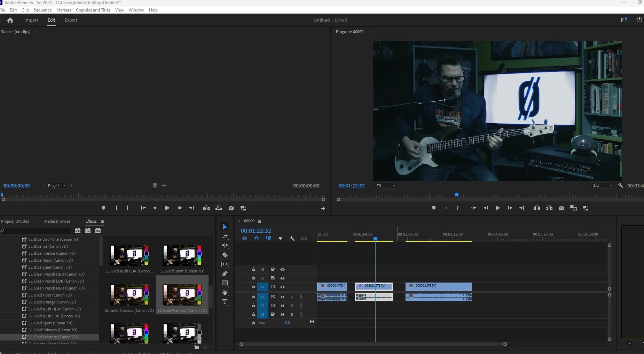This screenshot has width=644, height=354.
Task: Select the Track Select Forward tool
Action: 225,236
